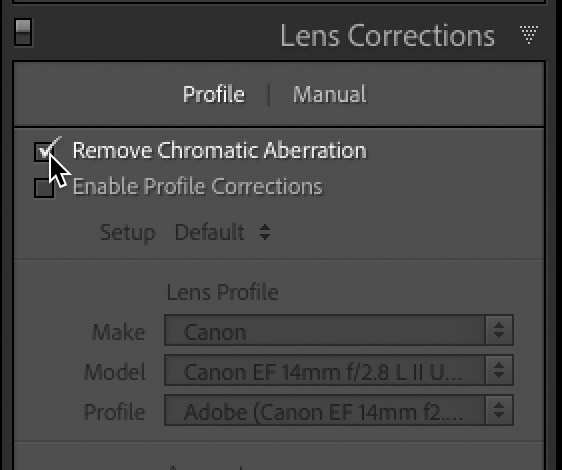
Task: Click the Model label beside the lens field
Action: coord(115,371)
